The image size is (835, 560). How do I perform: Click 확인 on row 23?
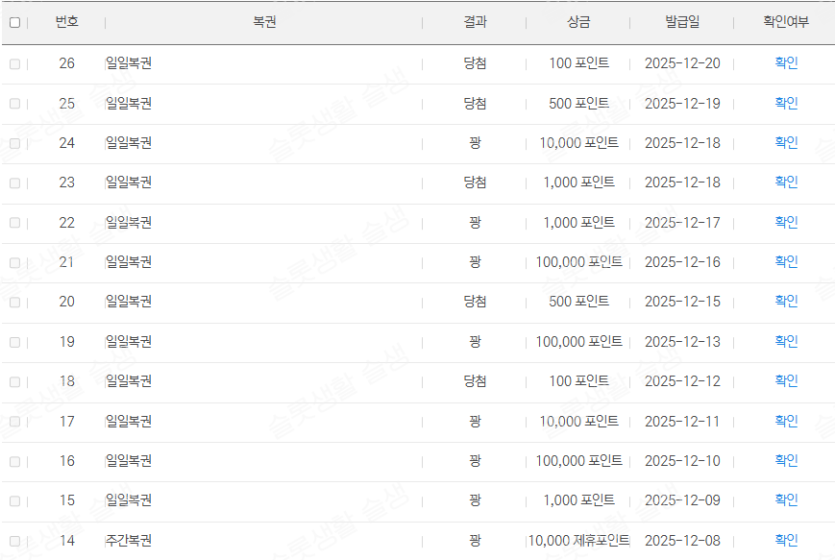pyautogui.click(x=786, y=182)
